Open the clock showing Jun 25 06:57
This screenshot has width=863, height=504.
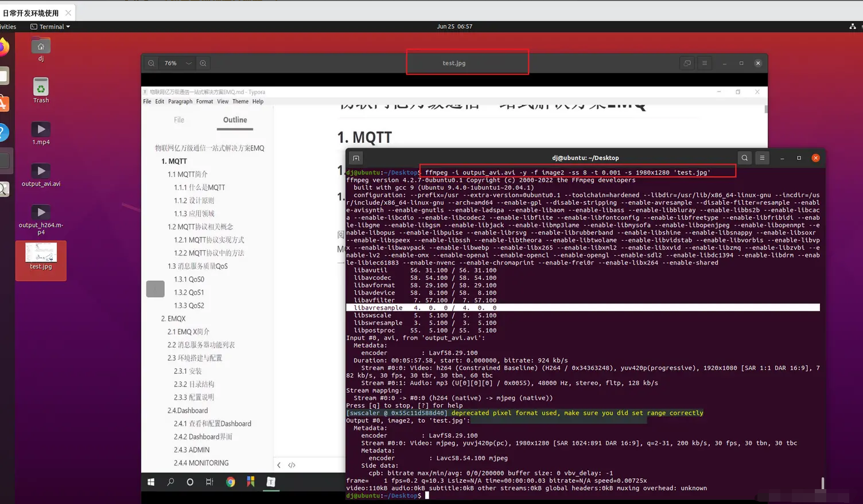(x=454, y=26)
